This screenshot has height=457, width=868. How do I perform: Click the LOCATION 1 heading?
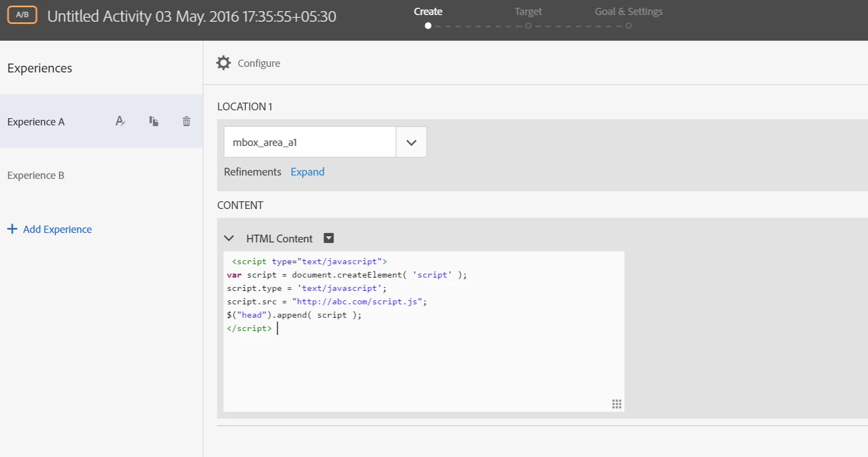244,106
